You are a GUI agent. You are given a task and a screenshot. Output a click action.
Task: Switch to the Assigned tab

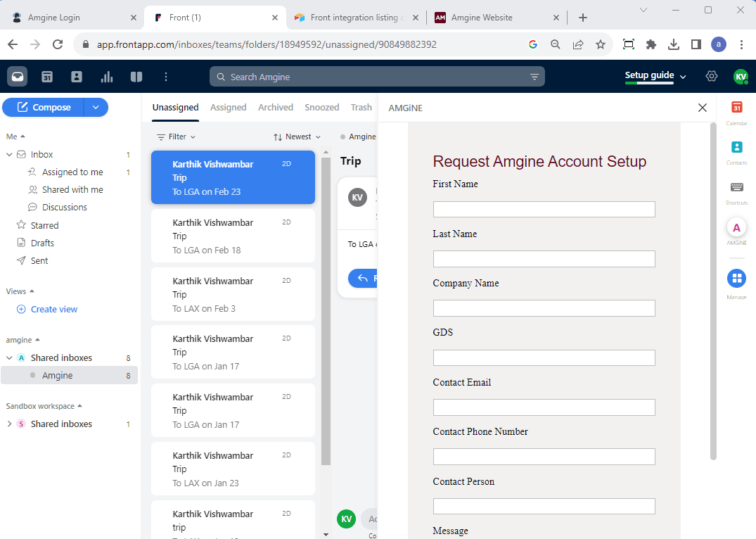tap(228, 107)
